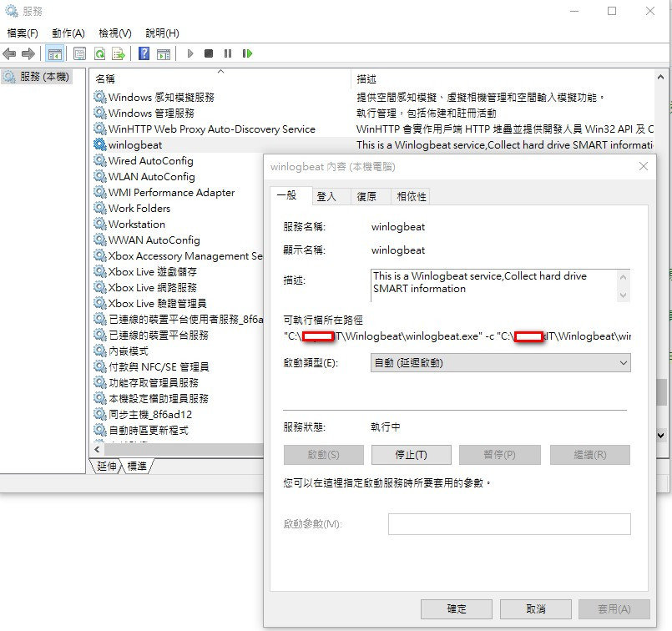672x631 pixels.
Task: Sort by the 描述 column header
Action: pos(503,78)
